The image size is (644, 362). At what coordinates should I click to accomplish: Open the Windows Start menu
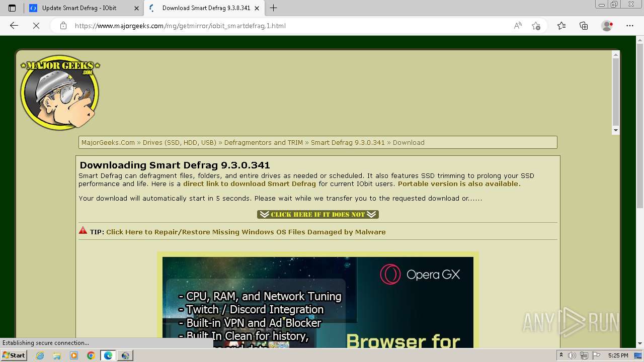click(x=14, y=355)
